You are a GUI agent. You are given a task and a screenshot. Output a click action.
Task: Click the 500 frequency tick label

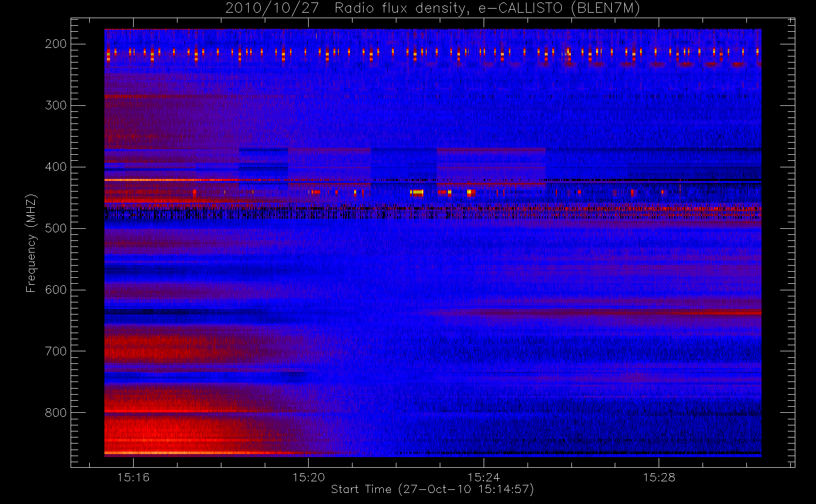point(55,228)
